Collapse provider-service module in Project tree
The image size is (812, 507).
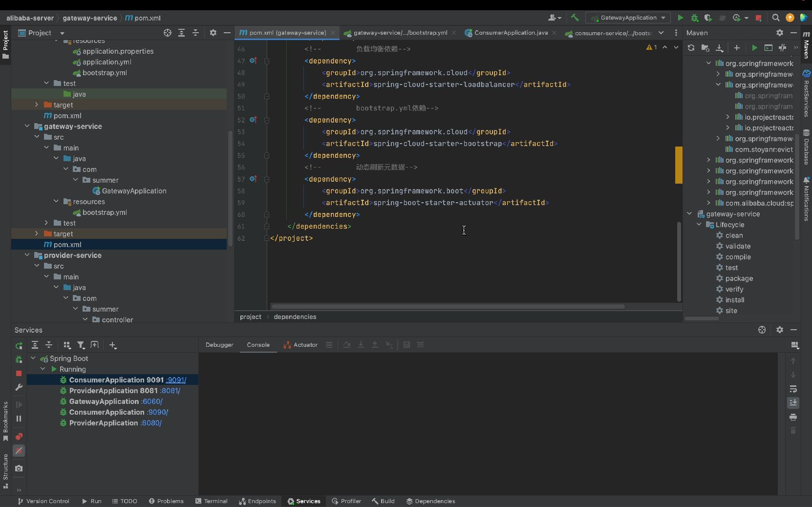(x=27, y=255)
